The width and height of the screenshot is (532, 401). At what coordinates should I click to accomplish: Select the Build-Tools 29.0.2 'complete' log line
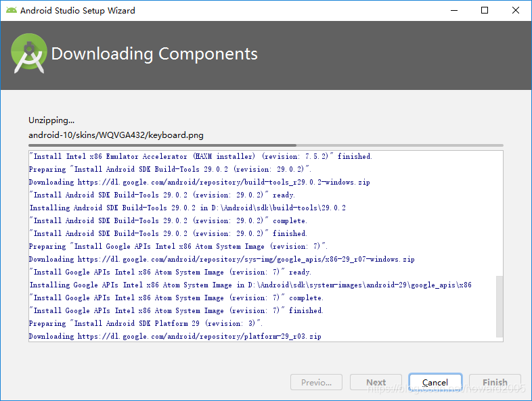pos(169,220)
